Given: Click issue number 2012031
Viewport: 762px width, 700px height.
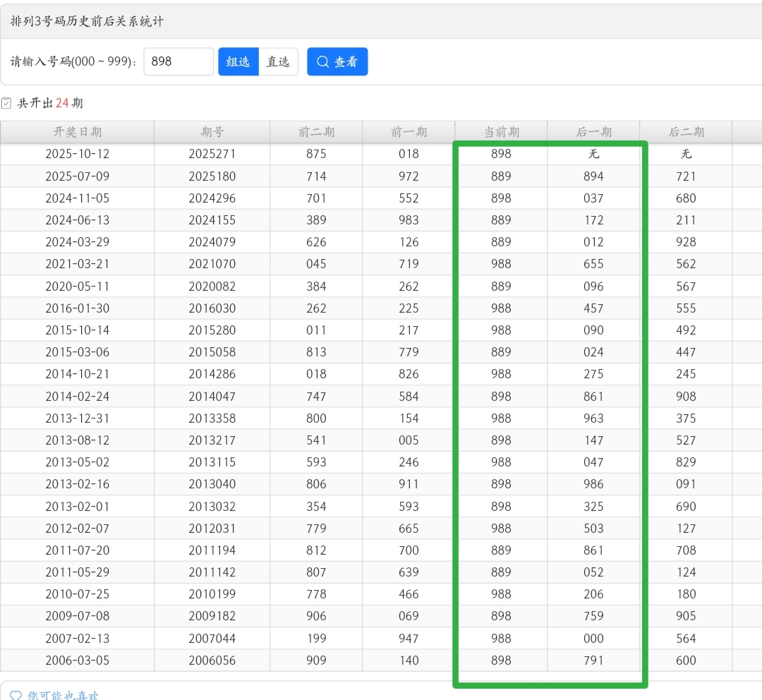Looking at the screenshot, I should pyautogui.click(x=212, y=529).
